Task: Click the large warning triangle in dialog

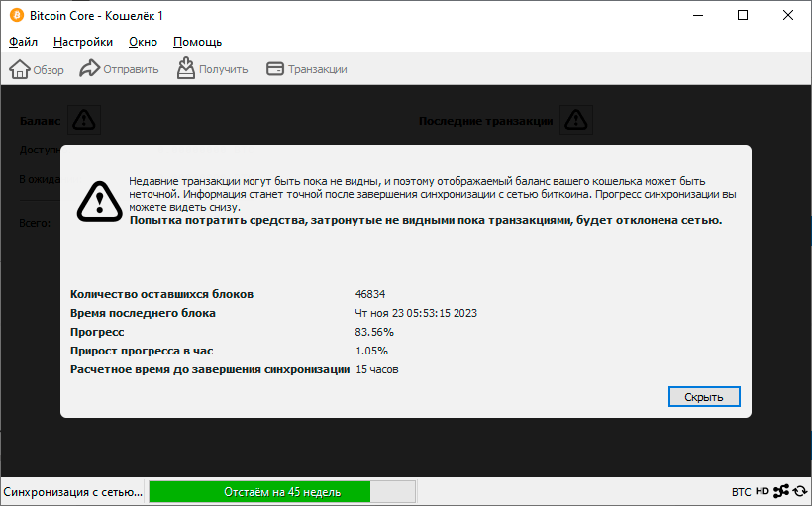Action: pyautogui.click(x=99, y=201)
